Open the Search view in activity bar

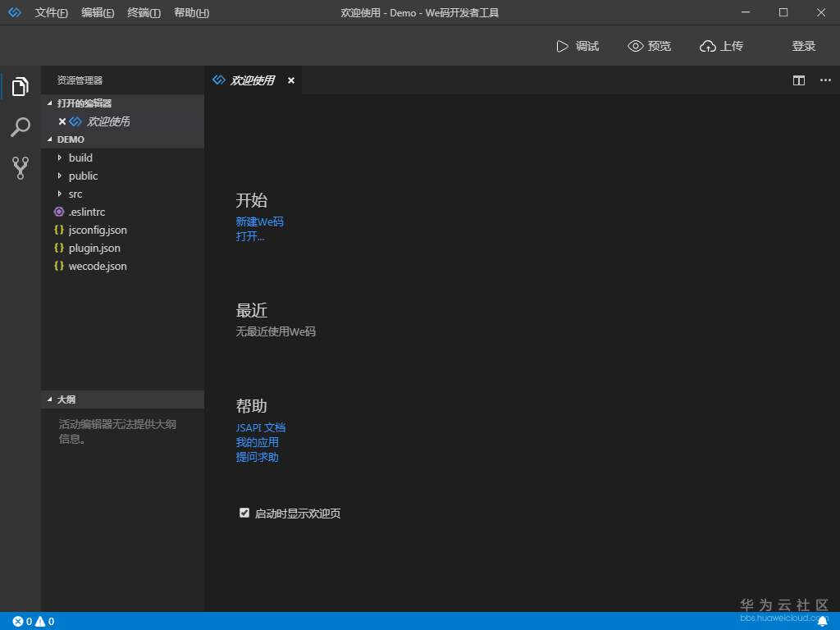(20, 127)
